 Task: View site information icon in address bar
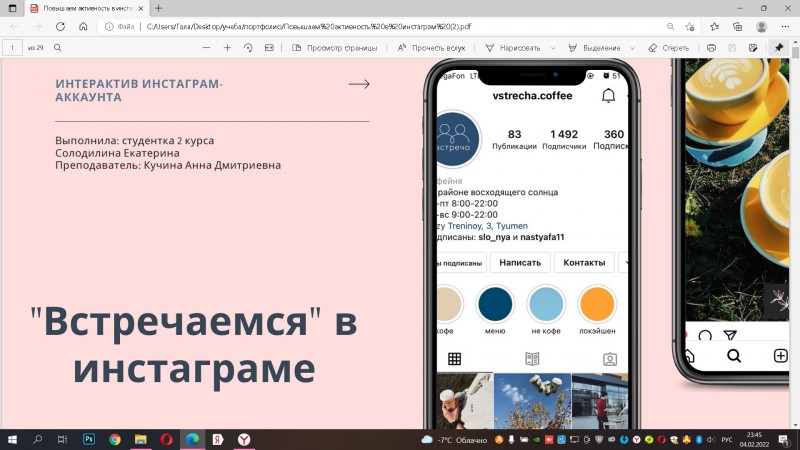pyautogui.click(x=109, y=27)
